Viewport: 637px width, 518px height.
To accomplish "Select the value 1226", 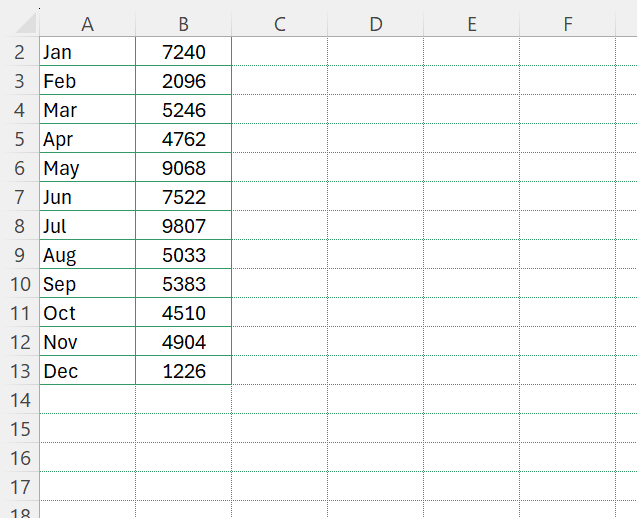I will click(184, 371).
